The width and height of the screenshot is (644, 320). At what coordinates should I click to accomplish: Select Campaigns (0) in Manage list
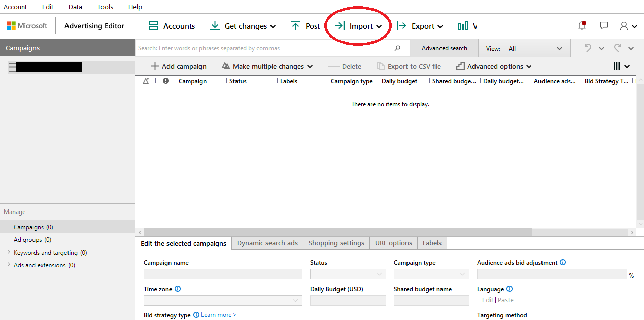click(67, 227)
